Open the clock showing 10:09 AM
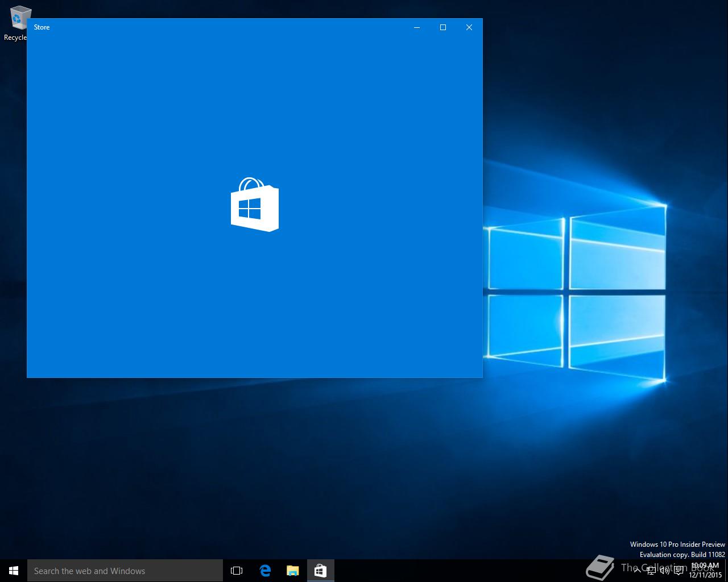 (705, 571)
